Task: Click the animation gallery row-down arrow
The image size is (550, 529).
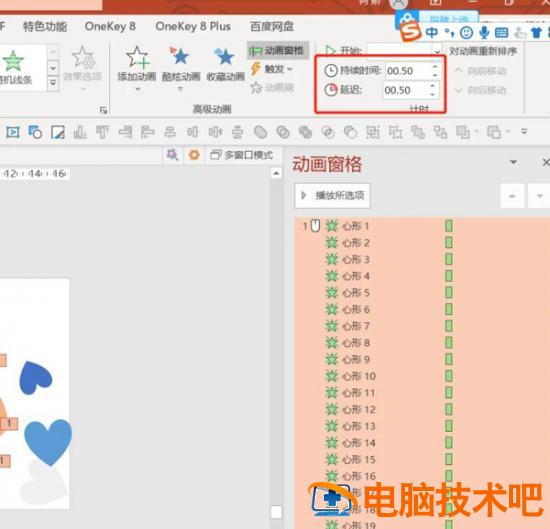Action: click(x=53, y=68)
